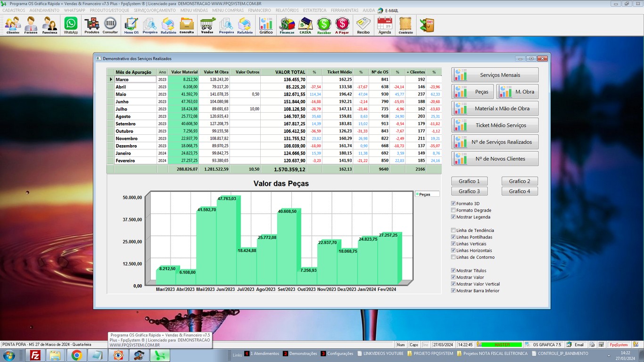Open the Recibo receipt icon

363,25
